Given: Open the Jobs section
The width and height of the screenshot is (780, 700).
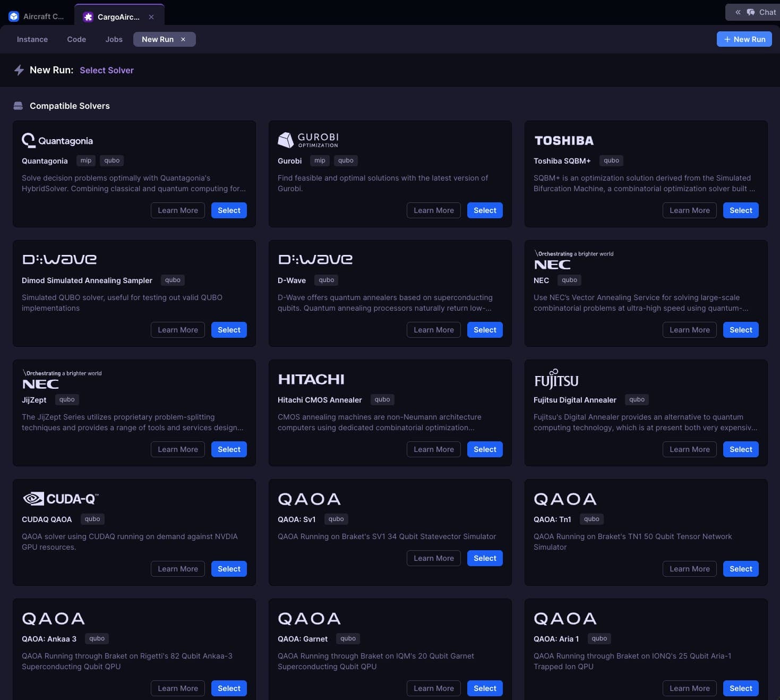Looking at the screenshot, I should click(114, 39).
